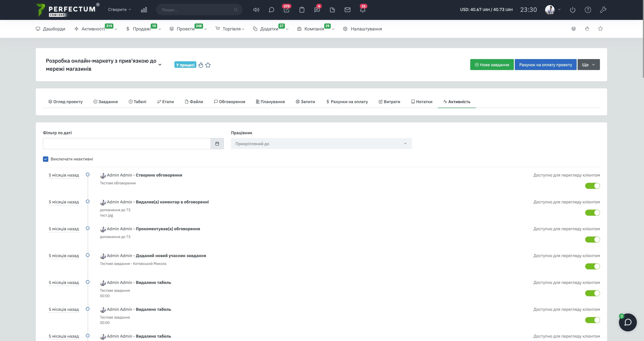The height and width of the screenshot is (341, 644).
Task: Switch to Огляд проекту tab
Action: [65, 102]
